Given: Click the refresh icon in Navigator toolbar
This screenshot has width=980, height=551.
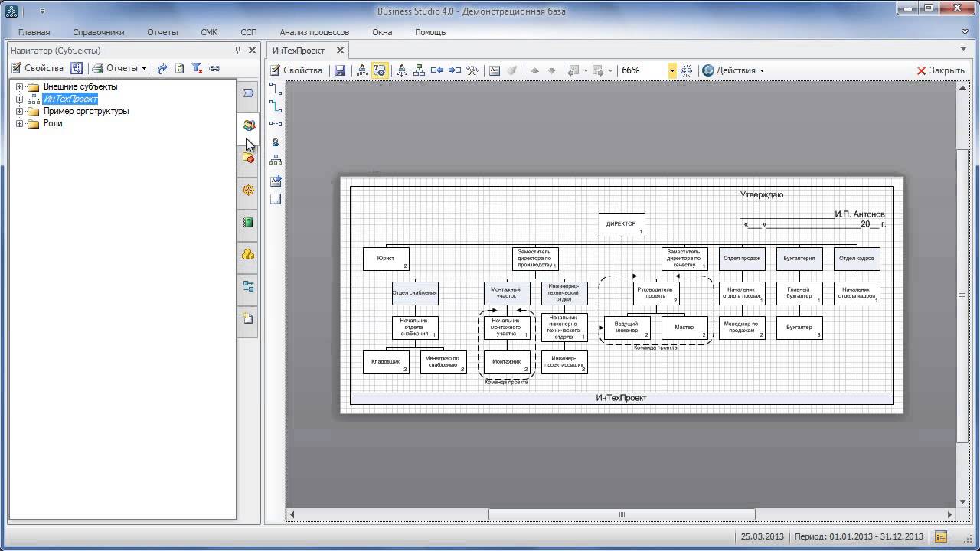Looking at the screenshot, I should coord(179,68).
